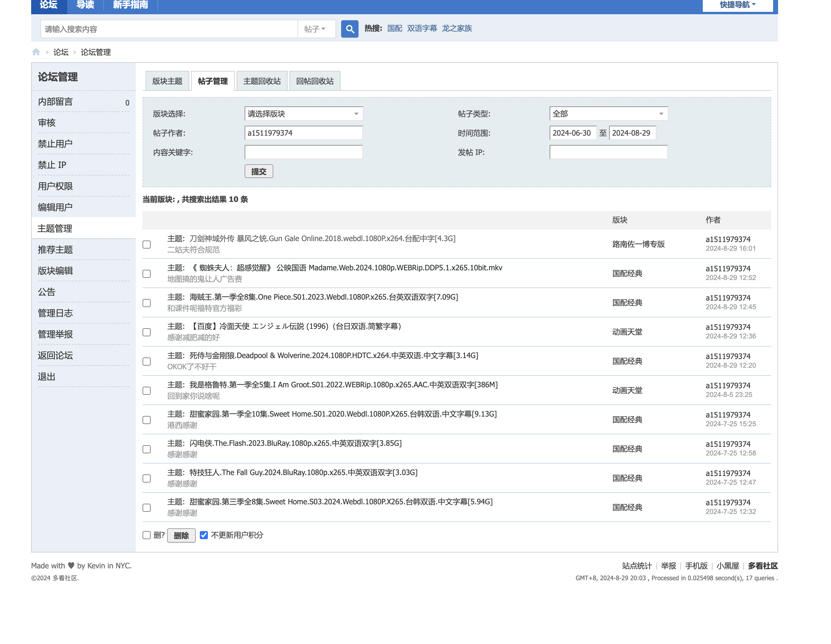The height and width of the screenshot is (644, 831).
Task: Click 返回论坛 in the sidebar
Action: point(55,356)
